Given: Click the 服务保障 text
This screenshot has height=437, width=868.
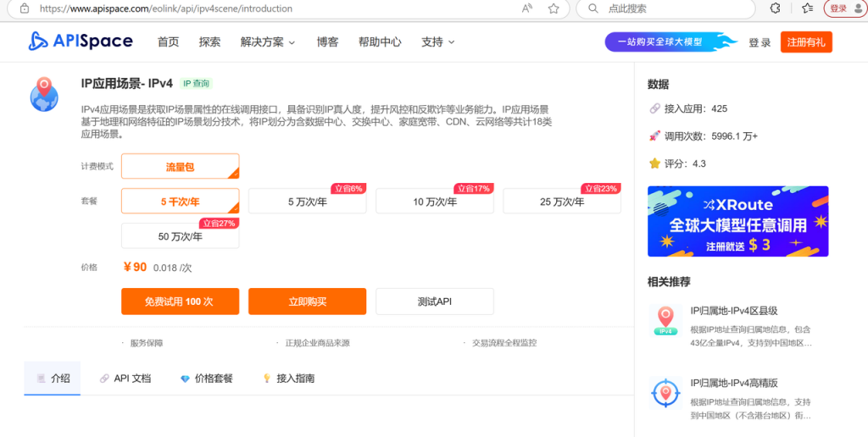Looking at the screenshot, I should pos(147,343).
